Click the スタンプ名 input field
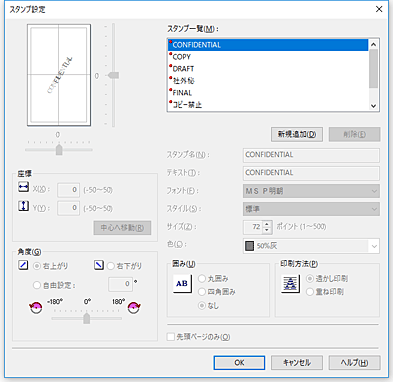The height and width of the screenshot is (382, 393). (x=311, y=155)
